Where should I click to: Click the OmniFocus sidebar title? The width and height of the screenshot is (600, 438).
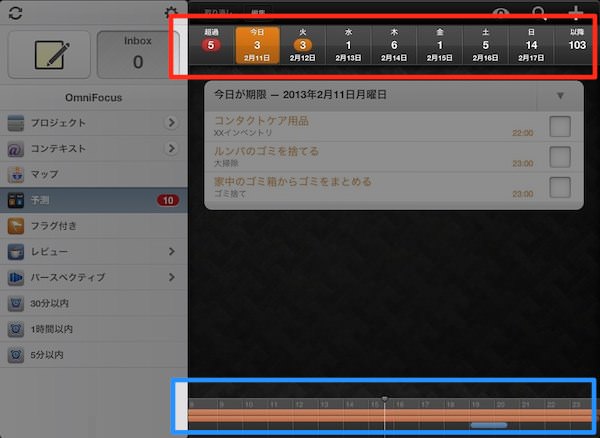point(94,98)
